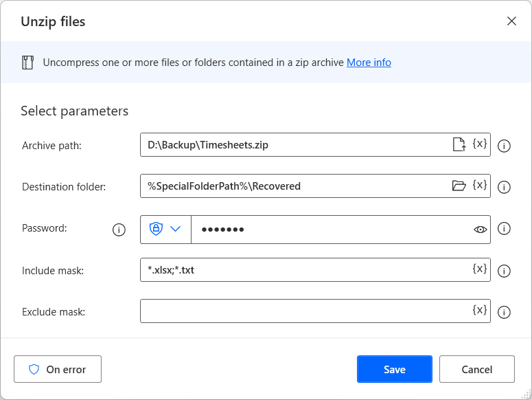This screenshot has width=532, height=400.
Task: Cancel the Unzip files dialog
Action: [477, 369]
